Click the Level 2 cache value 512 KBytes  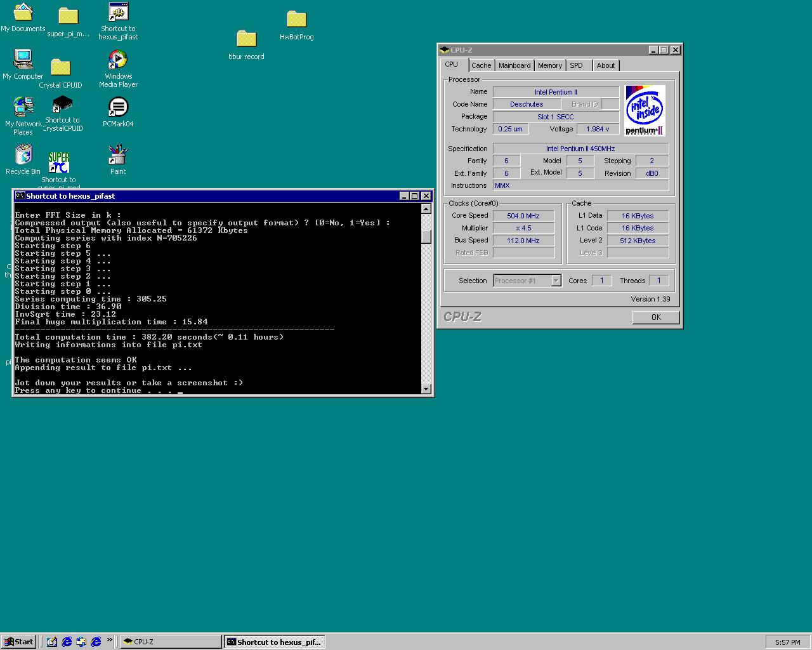pyautogui.click(x=638, y=241)
